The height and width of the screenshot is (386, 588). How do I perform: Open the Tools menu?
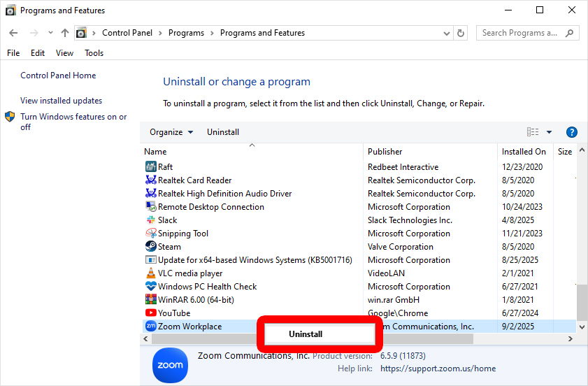tap(94, 53)
